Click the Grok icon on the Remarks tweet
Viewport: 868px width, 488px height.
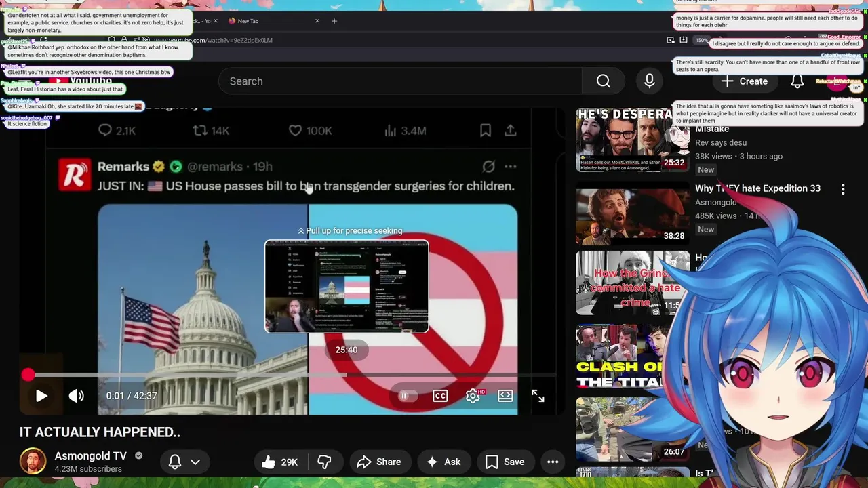pyautogui.click(x=488, y=167)
